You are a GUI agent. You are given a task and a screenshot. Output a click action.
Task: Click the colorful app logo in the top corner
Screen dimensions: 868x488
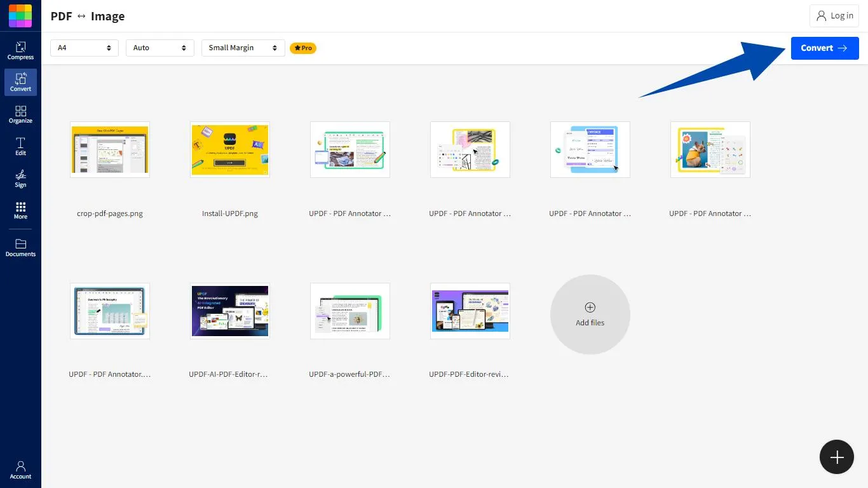(x=20, y=15)
